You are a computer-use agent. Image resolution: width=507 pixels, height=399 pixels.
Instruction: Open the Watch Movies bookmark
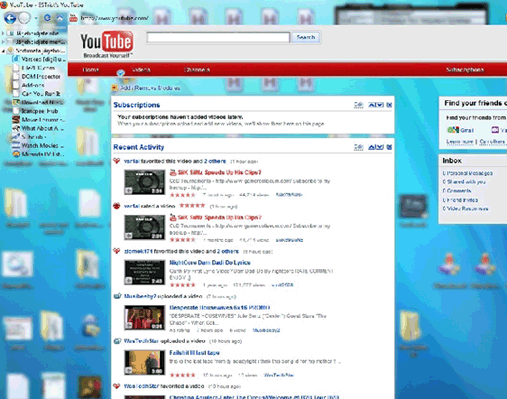[x=42, y=146]
